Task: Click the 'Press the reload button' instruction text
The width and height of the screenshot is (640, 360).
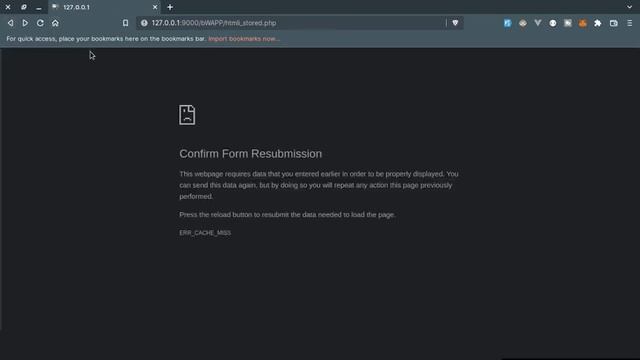Action: [x=287, y=215]
